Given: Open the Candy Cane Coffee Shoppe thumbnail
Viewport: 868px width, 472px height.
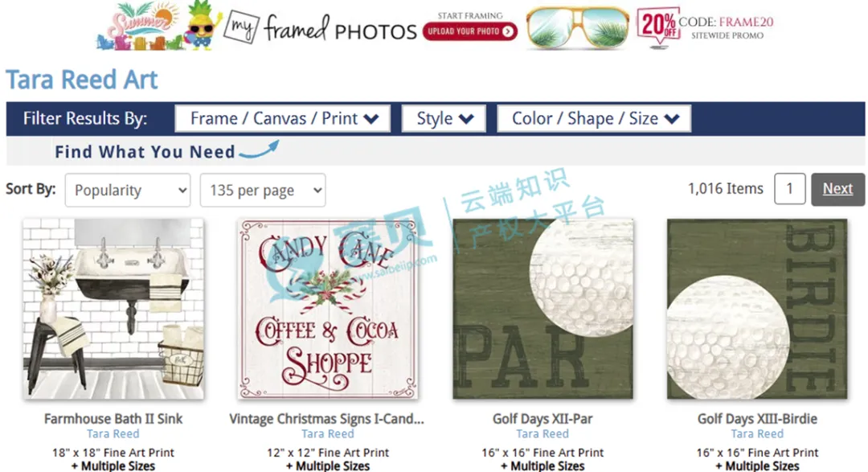Looking at the screenshot, I should (328, 309).
